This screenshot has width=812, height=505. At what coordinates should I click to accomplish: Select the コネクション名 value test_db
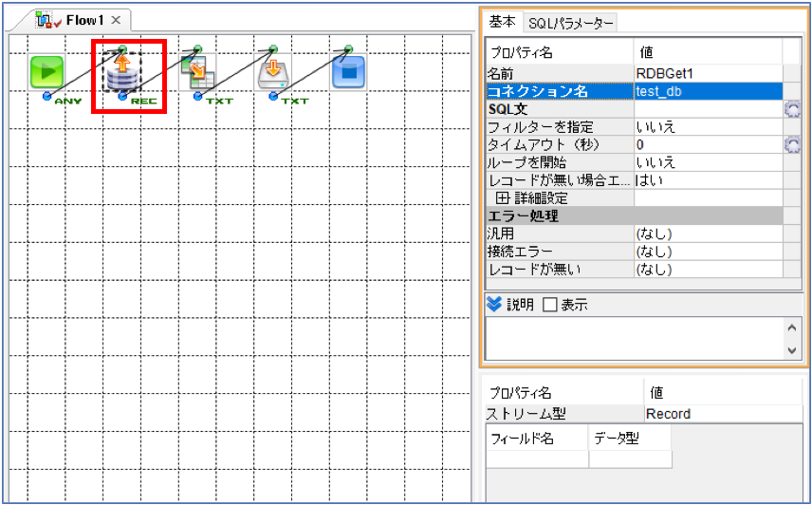(709, 91)
